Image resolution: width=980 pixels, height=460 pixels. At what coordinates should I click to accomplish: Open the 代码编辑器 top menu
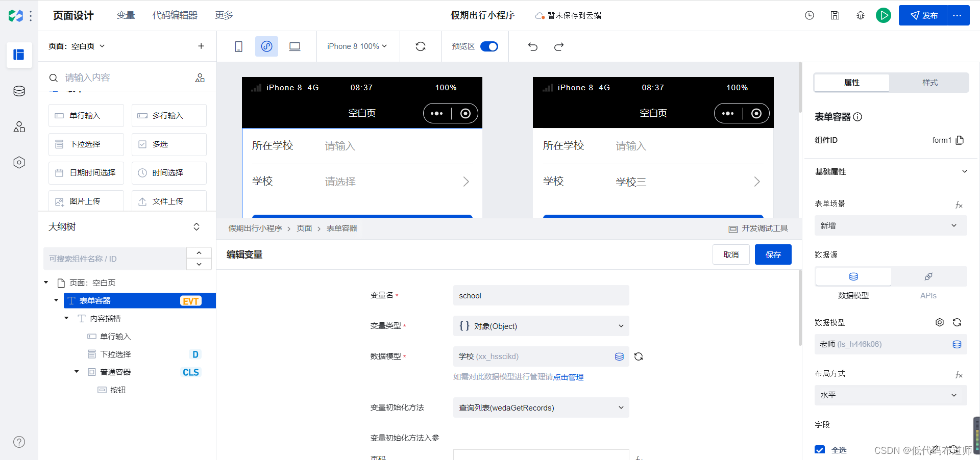[175, 15]
